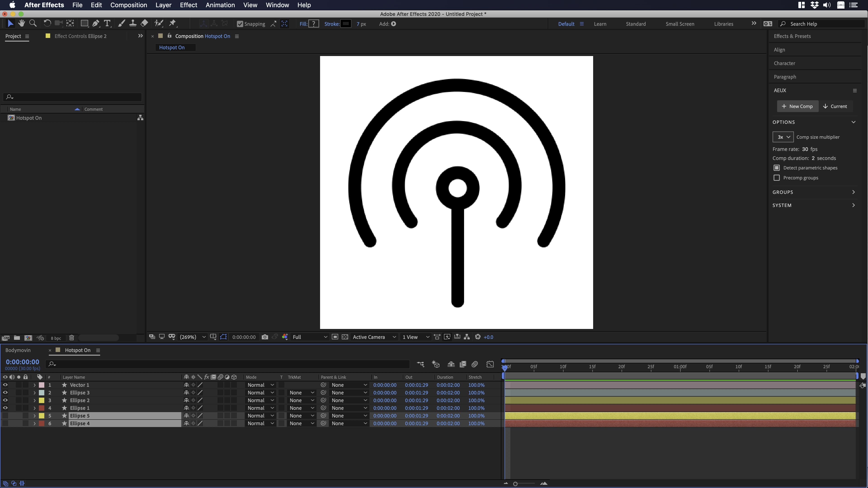Open Comp size multiplier dropdown

(x=783, y=137)
